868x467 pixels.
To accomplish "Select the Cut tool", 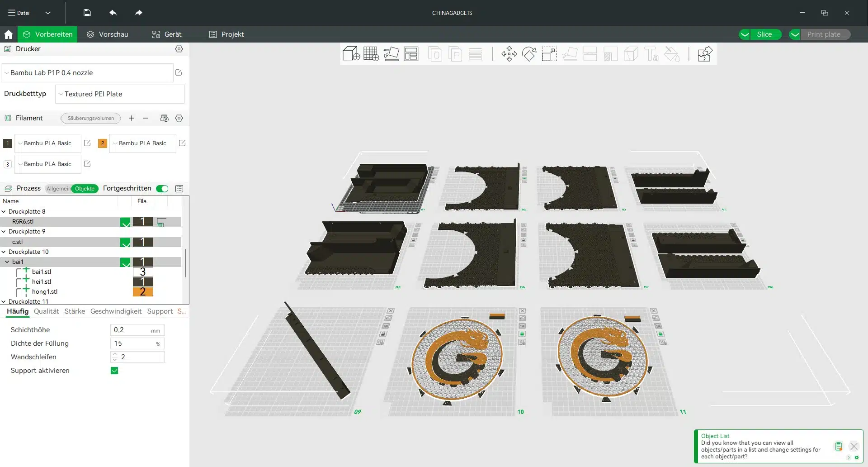I will click(x=590, y=54).
